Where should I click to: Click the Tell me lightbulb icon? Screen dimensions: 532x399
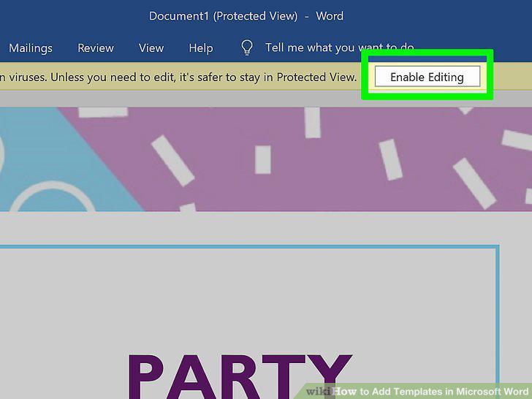coord(247,47)
